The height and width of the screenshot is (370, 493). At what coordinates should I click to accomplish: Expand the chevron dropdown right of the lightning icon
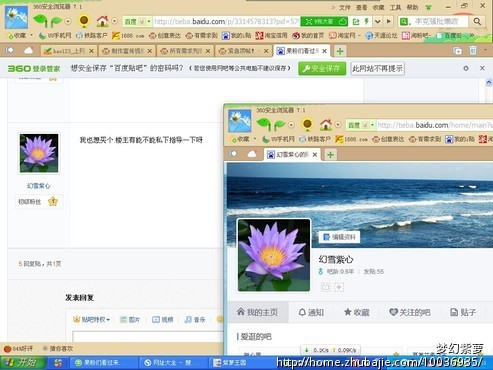[x=377, y=22]
